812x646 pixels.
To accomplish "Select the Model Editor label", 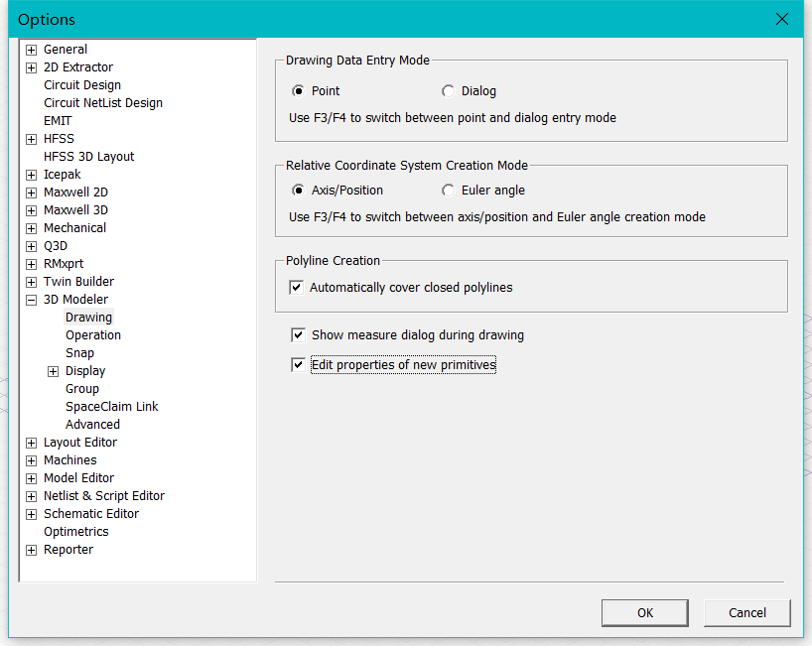I will click(x=78, y=477).
